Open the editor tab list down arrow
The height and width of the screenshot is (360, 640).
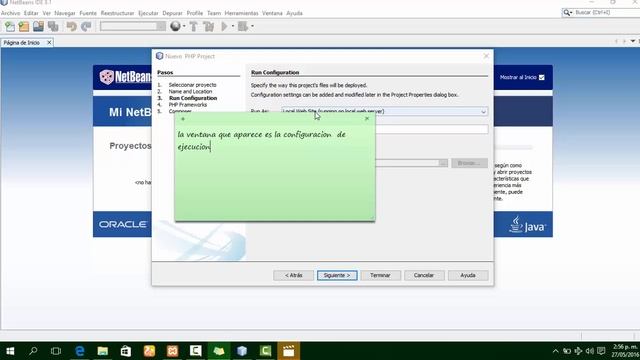tap(633, 41)
